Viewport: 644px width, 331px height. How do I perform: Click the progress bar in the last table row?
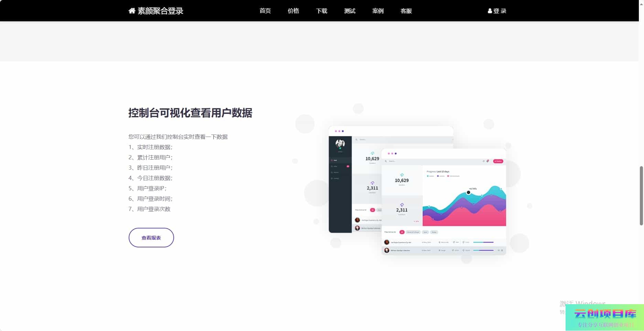[x=483, y=250]
